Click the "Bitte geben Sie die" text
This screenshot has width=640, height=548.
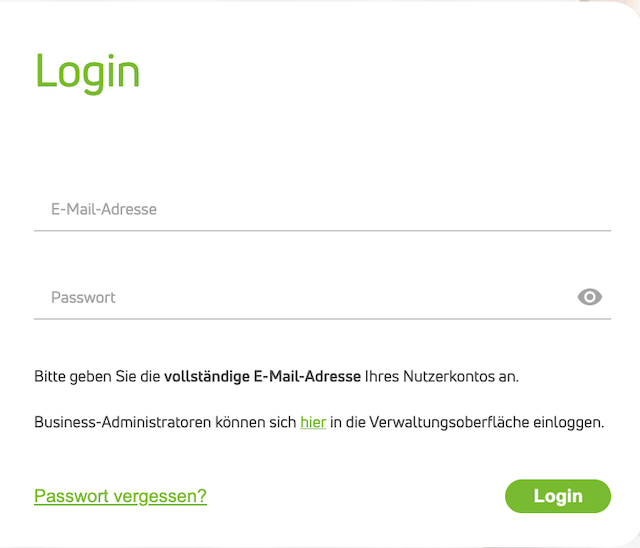point(96,377)
